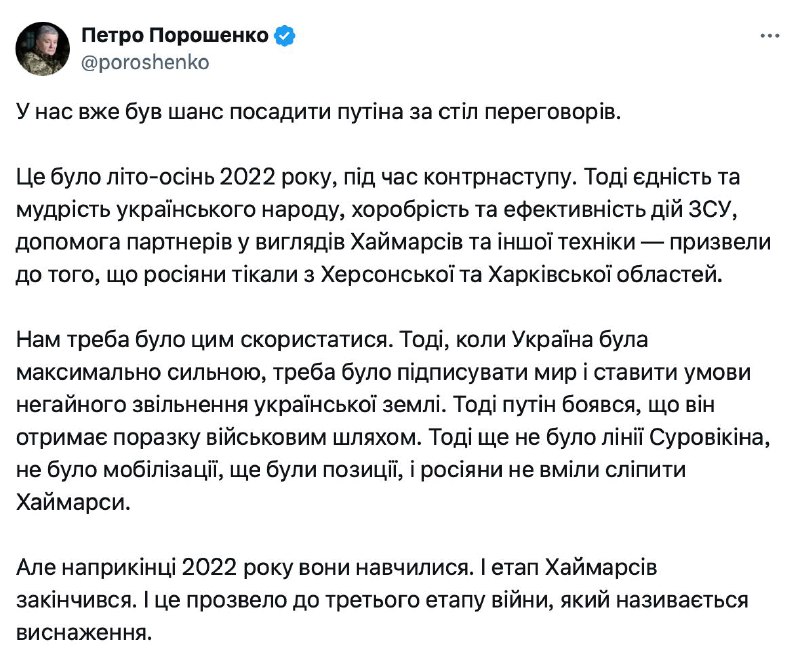Click the word "називається" in the last paragraph
The height and width of the screenshot is (659, 800).
(682, 600)
